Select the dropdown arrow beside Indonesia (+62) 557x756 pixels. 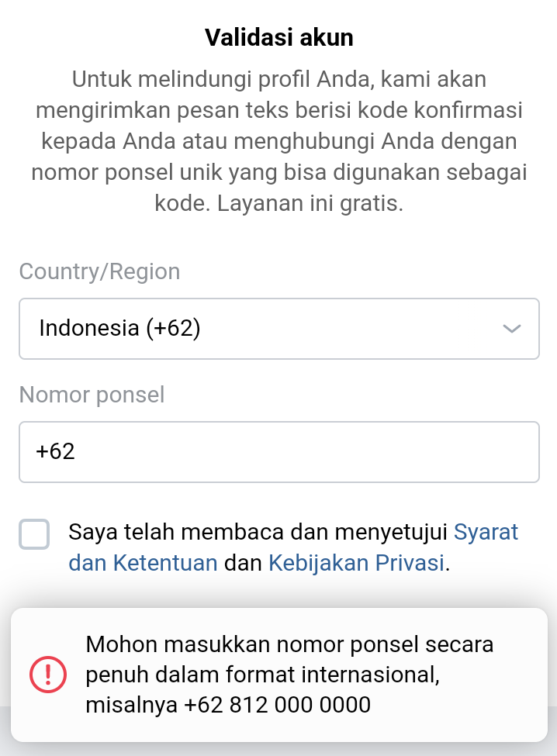(511, 329)
